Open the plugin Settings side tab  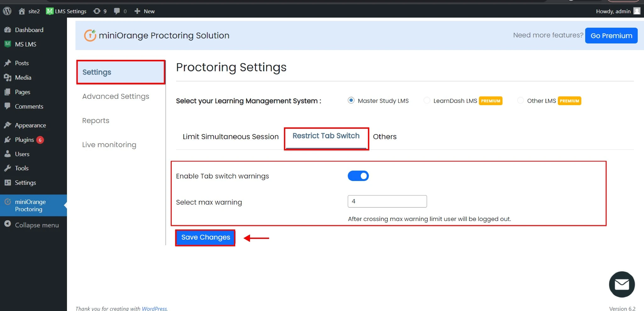121,72
